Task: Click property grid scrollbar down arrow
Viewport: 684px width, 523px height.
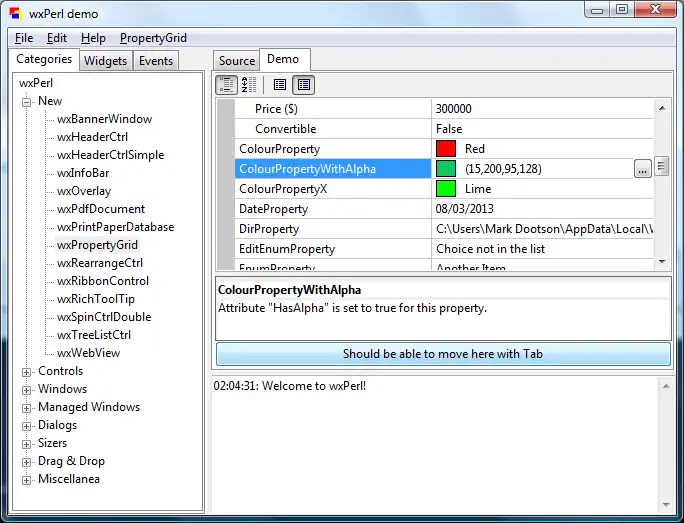Action: [662, 262]
